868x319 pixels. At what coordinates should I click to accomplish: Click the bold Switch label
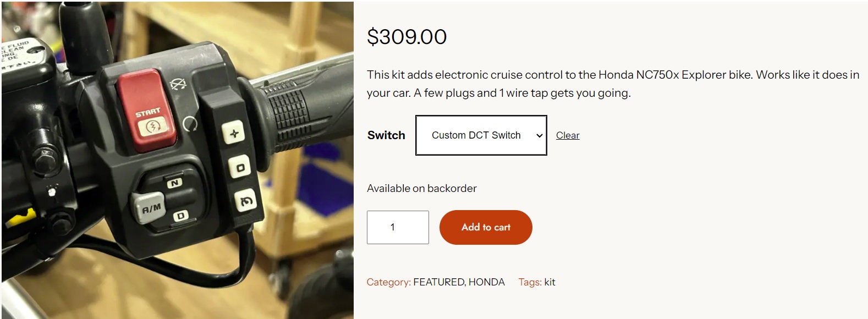[386, 135]
